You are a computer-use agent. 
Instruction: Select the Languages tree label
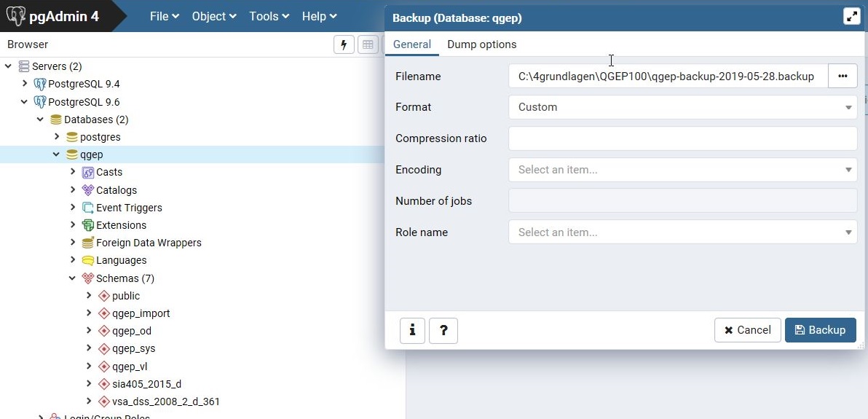click(121, 260)
